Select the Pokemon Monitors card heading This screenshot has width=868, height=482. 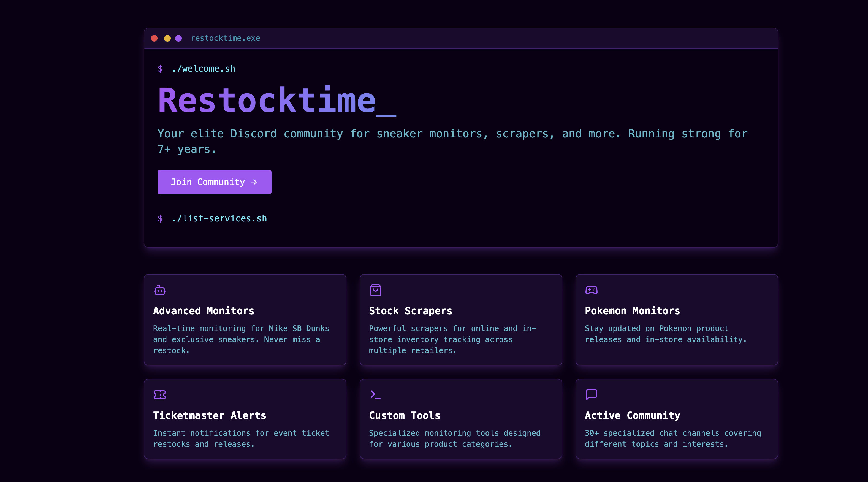click(632, 311)
